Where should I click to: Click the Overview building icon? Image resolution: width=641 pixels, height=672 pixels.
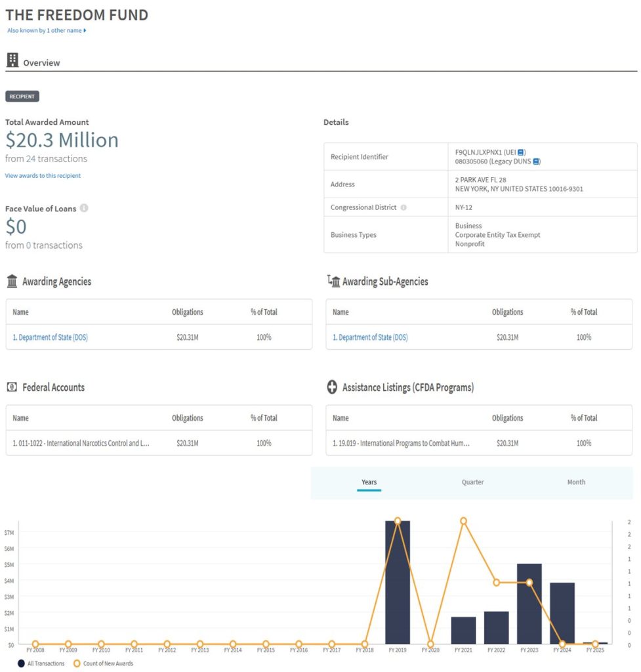tap(12, 61)
